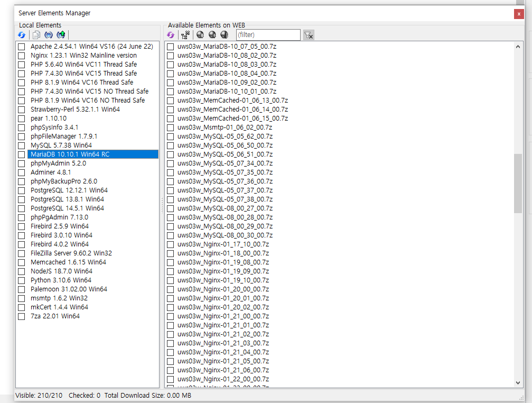Viewport: 532px width, 403px height.
Task: Click the green up-arrow icon in Local toolbar
Action: (61, 35)
